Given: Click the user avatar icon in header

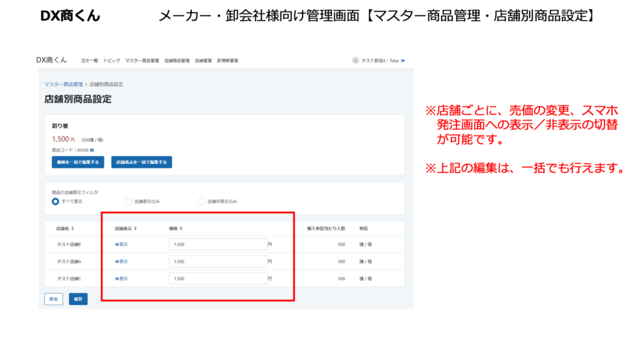Looking at the screenshot, I should (x=355, y=60).
